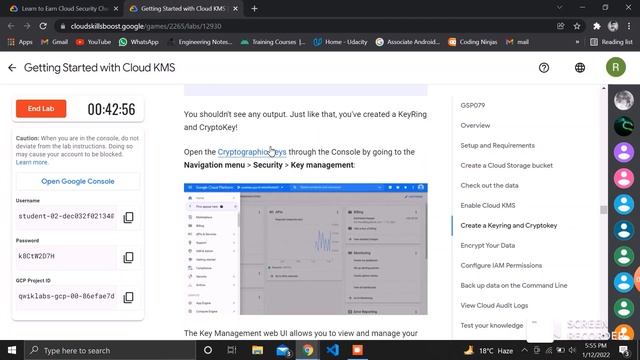
Task: Copy the GCP Project ID value
Action: 128,297
